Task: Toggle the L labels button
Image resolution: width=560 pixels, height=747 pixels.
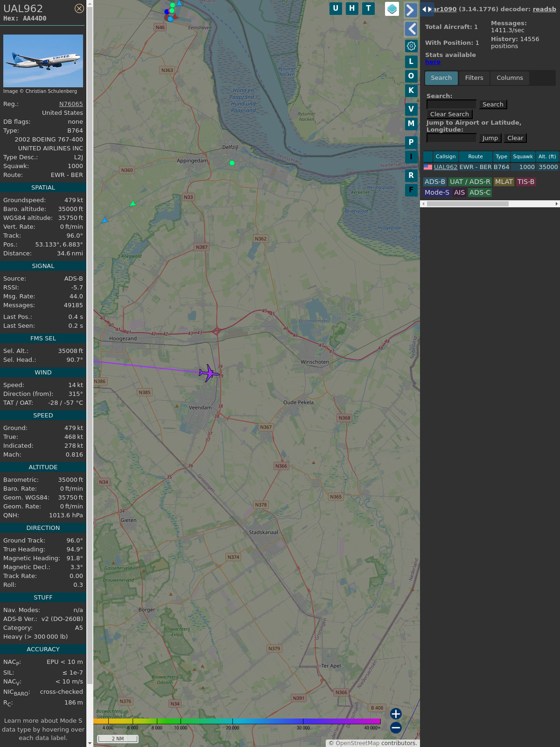Action: click(x=411, y=61)
